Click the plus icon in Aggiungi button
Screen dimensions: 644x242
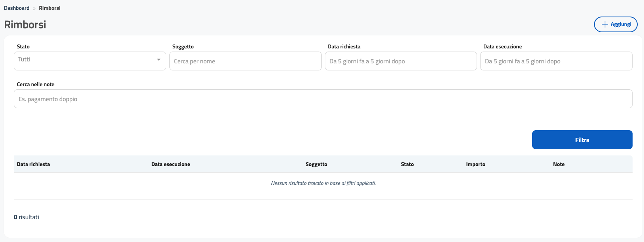click(605, 24)
